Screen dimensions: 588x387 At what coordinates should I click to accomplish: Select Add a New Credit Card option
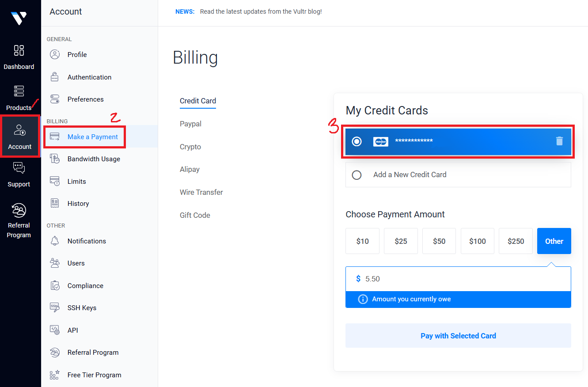[357, 175]
